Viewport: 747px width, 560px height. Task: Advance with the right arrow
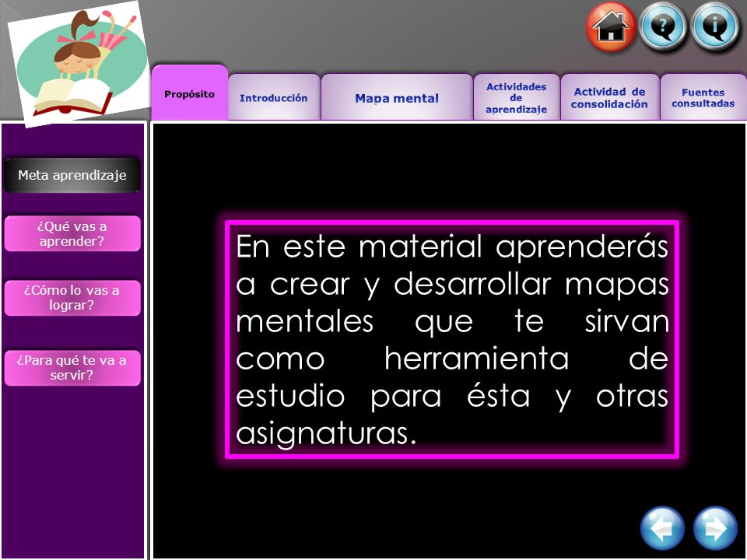click(715, 529)
